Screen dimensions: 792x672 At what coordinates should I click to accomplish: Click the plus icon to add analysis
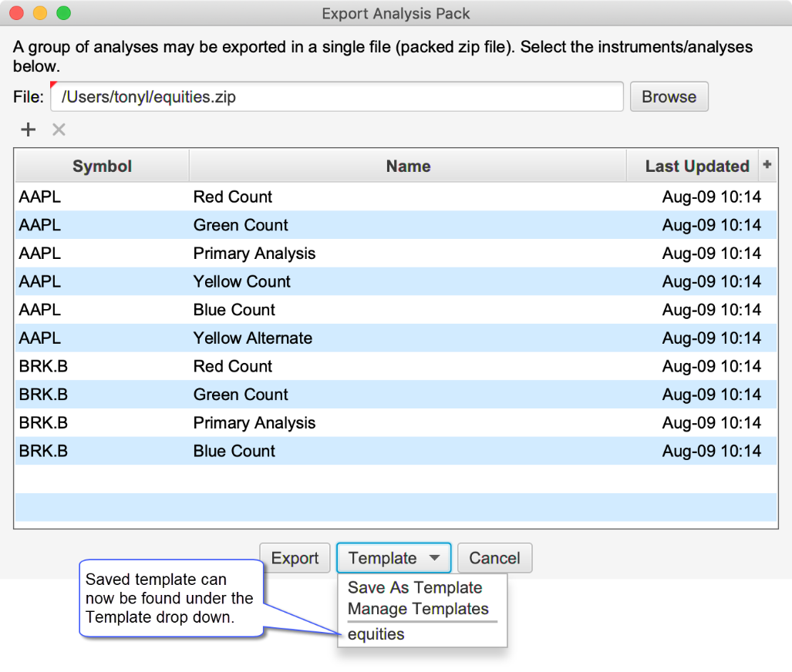28,129
